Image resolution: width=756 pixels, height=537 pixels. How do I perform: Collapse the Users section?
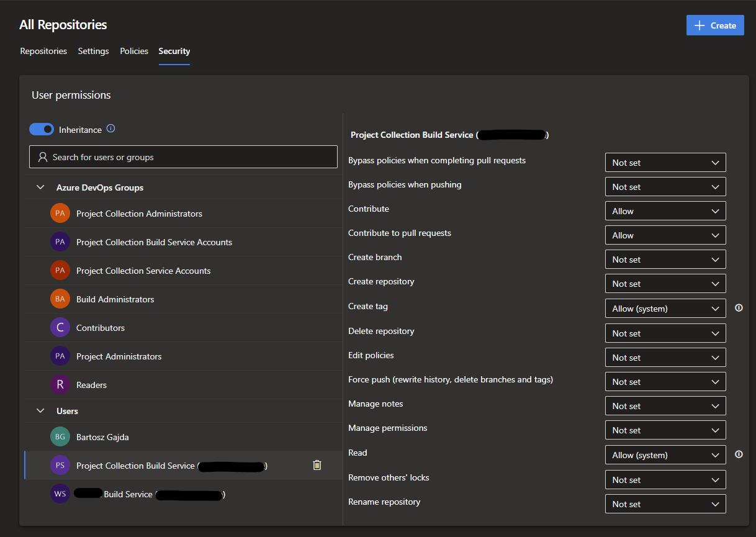(41, 411)
